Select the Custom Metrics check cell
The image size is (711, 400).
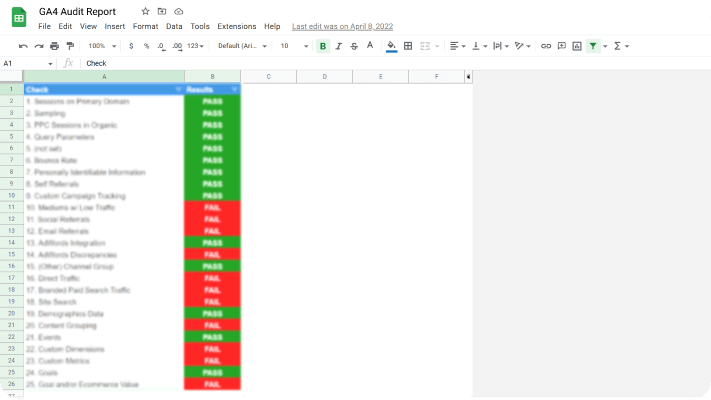point(104,361)
